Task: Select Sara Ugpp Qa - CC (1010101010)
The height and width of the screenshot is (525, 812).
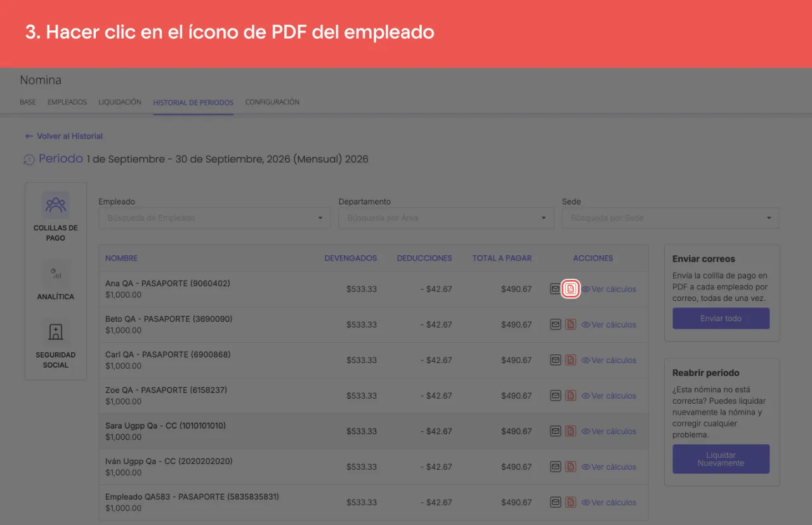Action: [x=166, y=425]
